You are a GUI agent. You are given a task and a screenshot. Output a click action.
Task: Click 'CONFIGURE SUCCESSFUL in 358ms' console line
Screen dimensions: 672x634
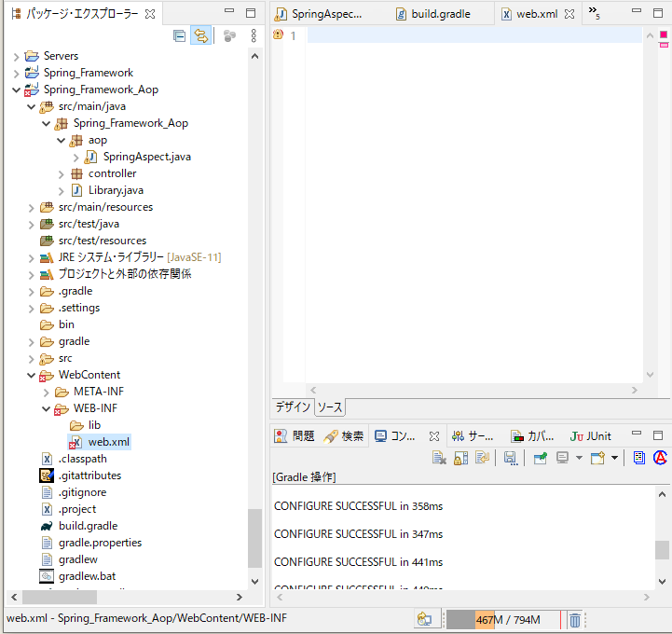click(x=358, y=506)
